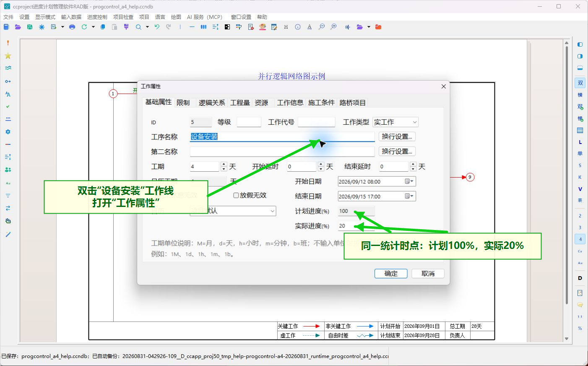This screenshot has width=588, height=366.
Task: Click the empty 第二名称 input field
Action: [x=282, y=152]
